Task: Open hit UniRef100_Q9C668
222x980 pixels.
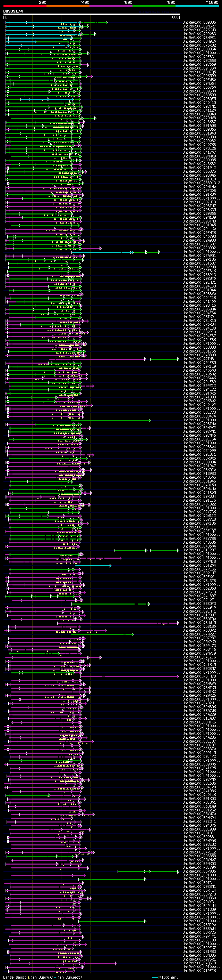Action: point(199,60)
